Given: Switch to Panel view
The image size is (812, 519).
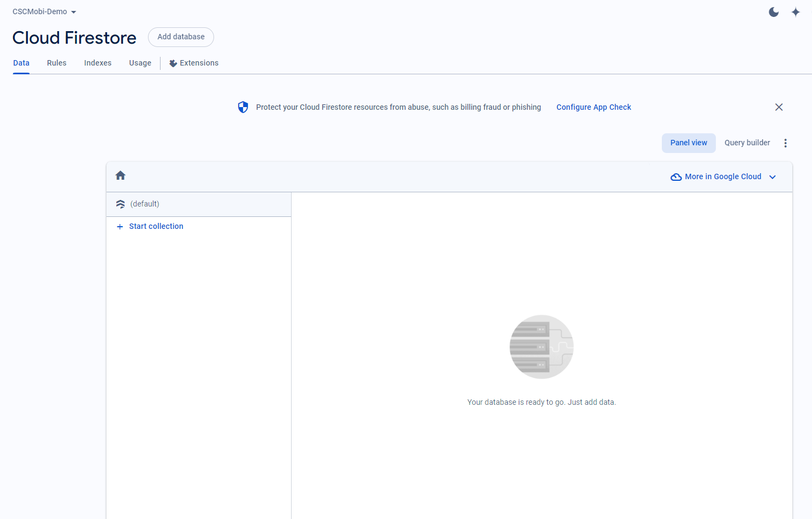Looking at the screenshot, I should tap(689, 143).
